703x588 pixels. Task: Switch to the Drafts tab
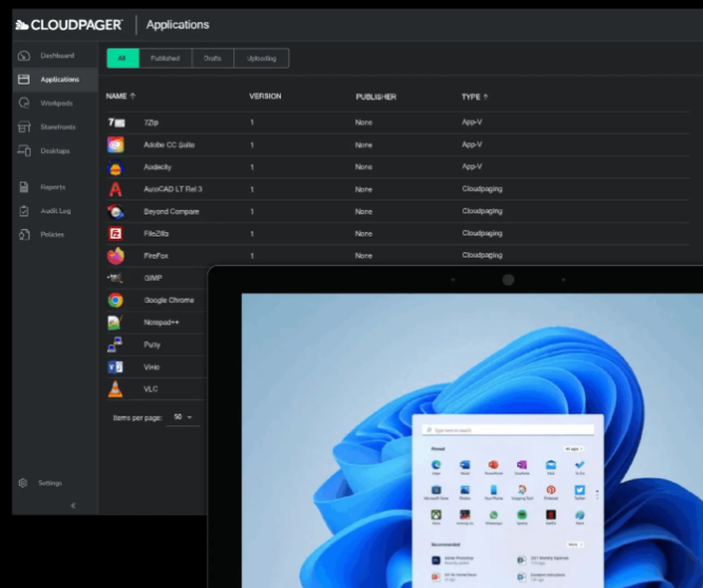coord(212,58)
